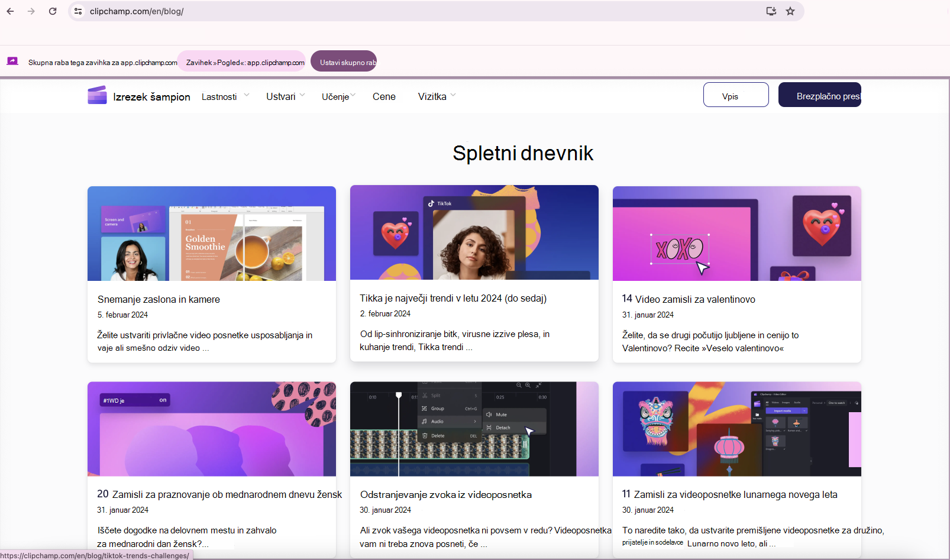Reload the page with the refresh icon
This screenshot has width=950, height=560.
[x=53, y=11]
